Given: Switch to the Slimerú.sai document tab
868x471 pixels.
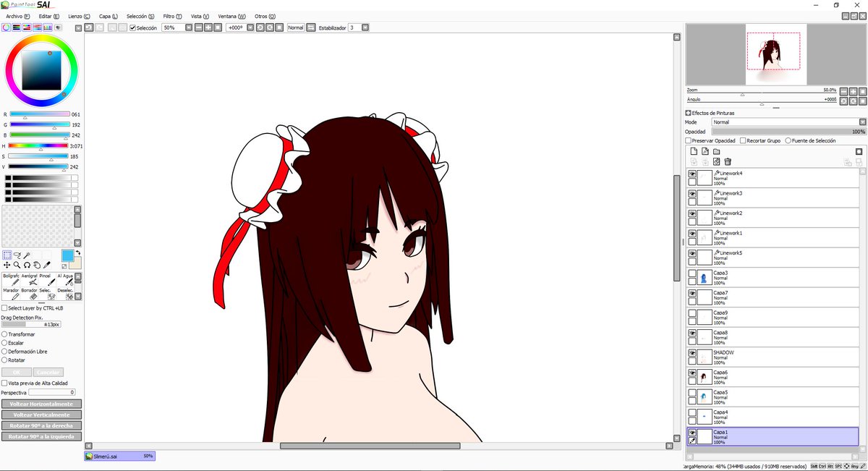Looking at the screenshot, I should [x=119, y=456].
